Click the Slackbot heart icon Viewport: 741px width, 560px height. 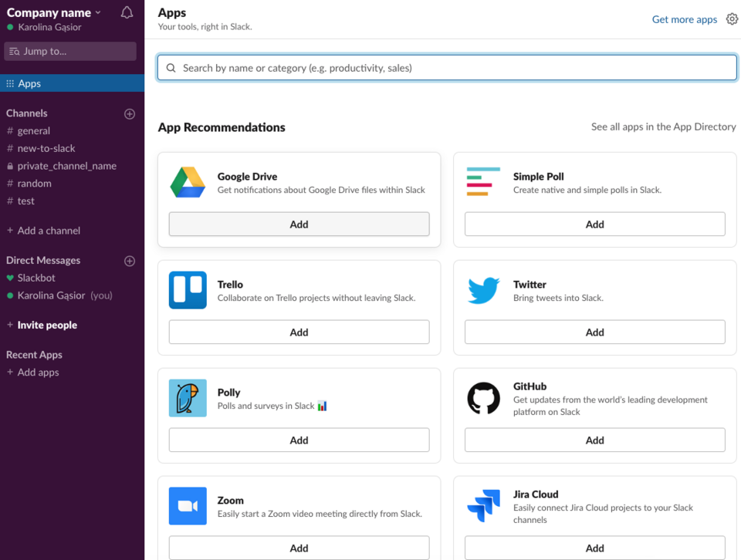tap(10, 278)
